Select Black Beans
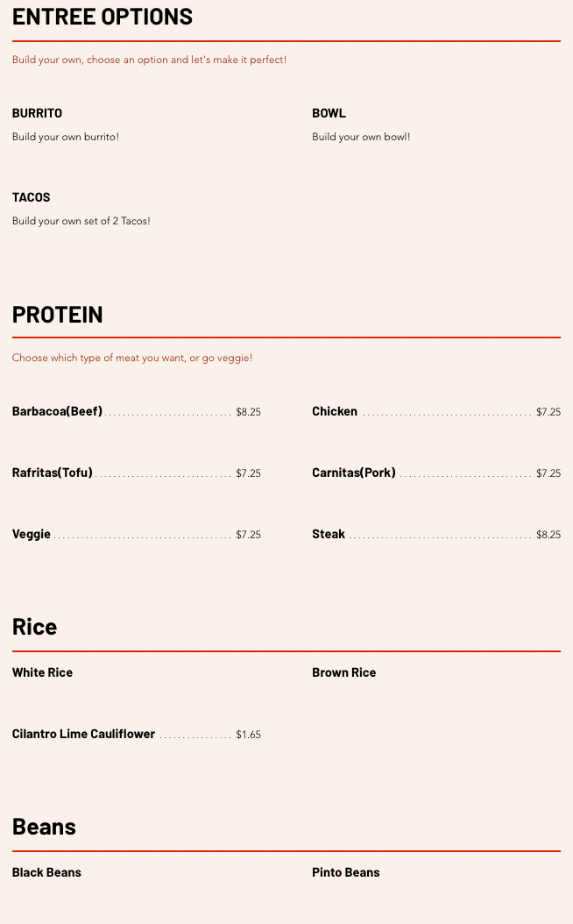573x924 pixels. (x=46, y=872)
